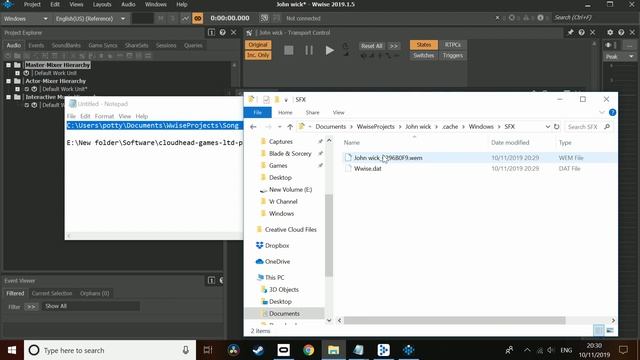This screenshot has width=640, height=360.
Task: Select the Triggers button
Action: click(453, 55)
